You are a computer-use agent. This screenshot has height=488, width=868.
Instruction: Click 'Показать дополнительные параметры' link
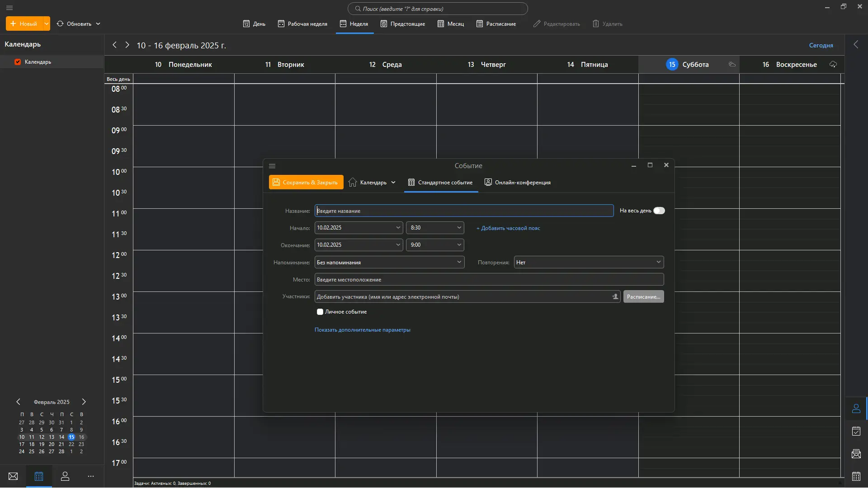pos(362,330)
